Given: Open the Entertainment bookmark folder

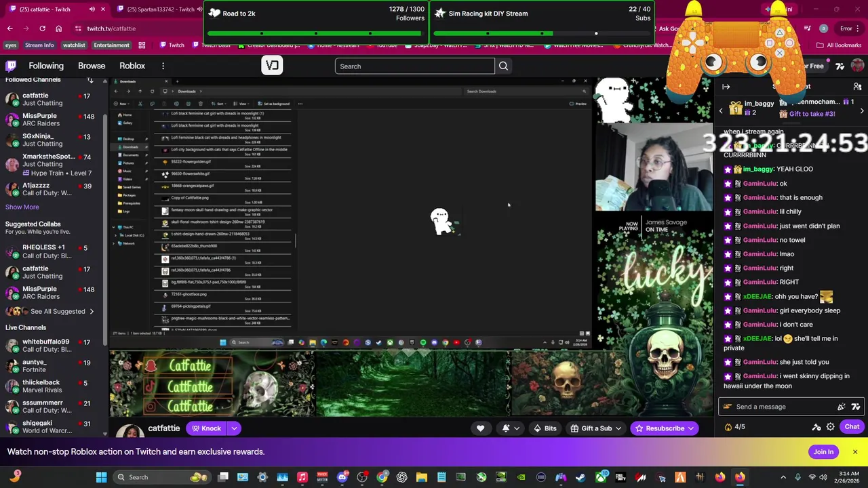Looking at the screenshot, I should 111,45.
